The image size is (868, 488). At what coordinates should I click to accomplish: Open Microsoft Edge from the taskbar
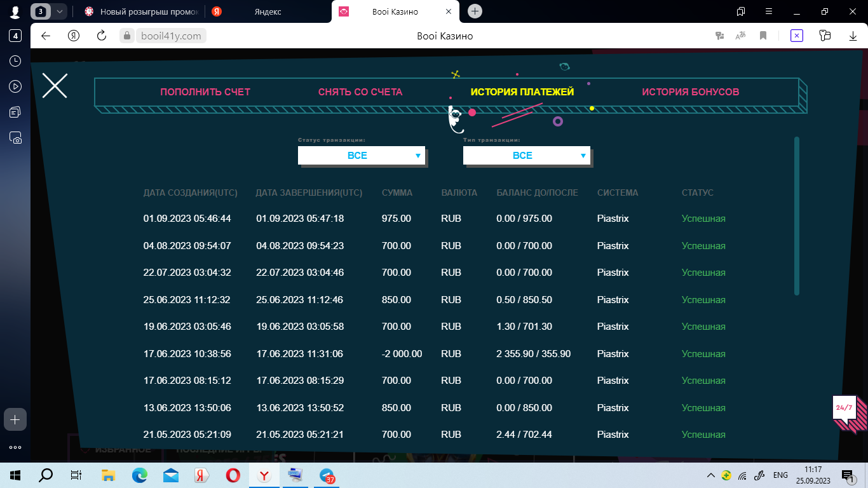coord(139,475)
